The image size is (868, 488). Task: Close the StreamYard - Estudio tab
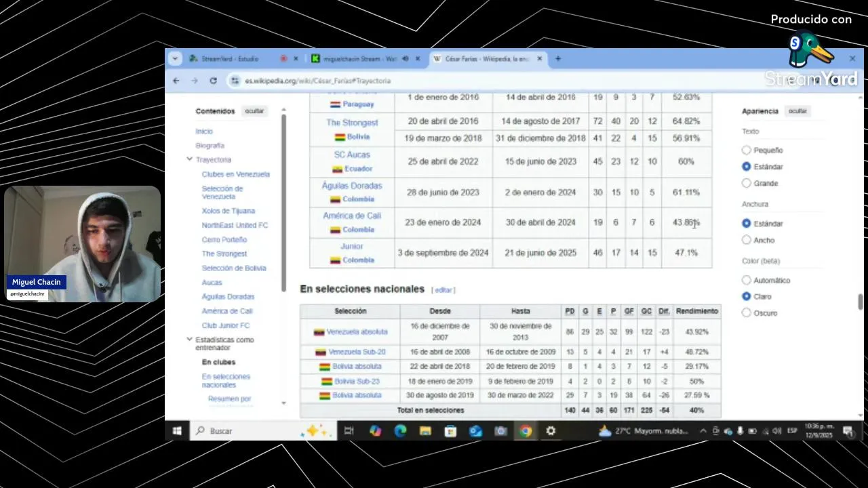click(x=296, y=59)
